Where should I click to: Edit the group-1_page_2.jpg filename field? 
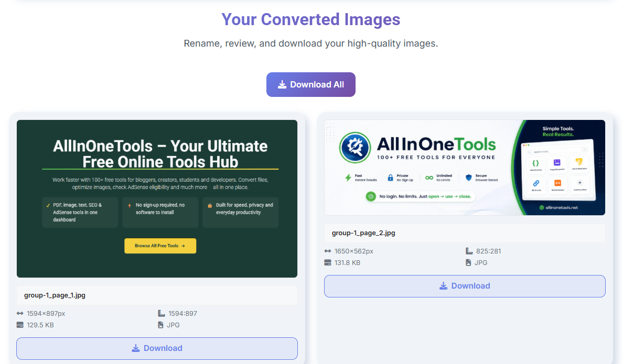click(x=465, y=233)
